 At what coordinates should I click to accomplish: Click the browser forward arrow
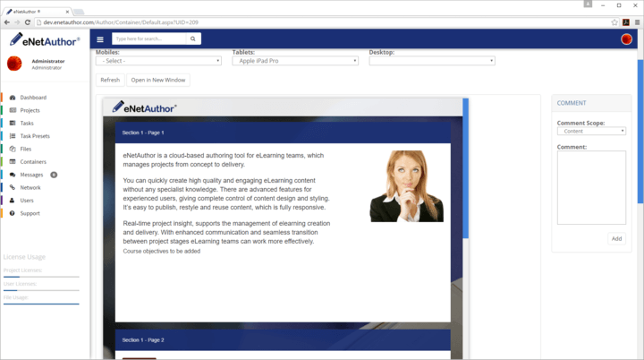click(x=17, y=22)
